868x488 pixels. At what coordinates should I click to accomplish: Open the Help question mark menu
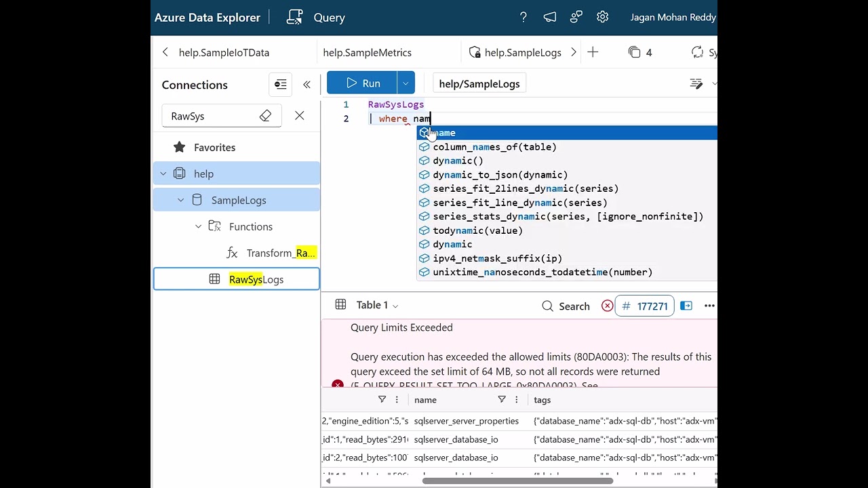click(524, 18)
